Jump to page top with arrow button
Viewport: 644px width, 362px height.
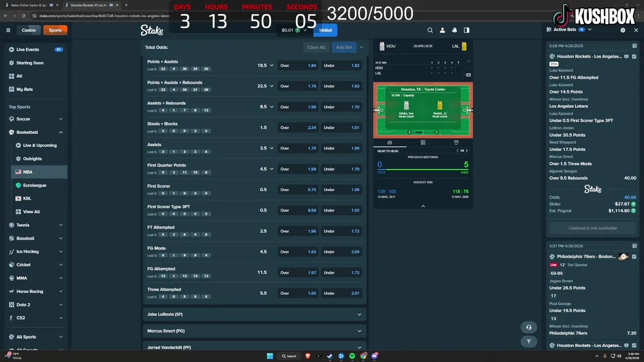(x=529, y=341)
